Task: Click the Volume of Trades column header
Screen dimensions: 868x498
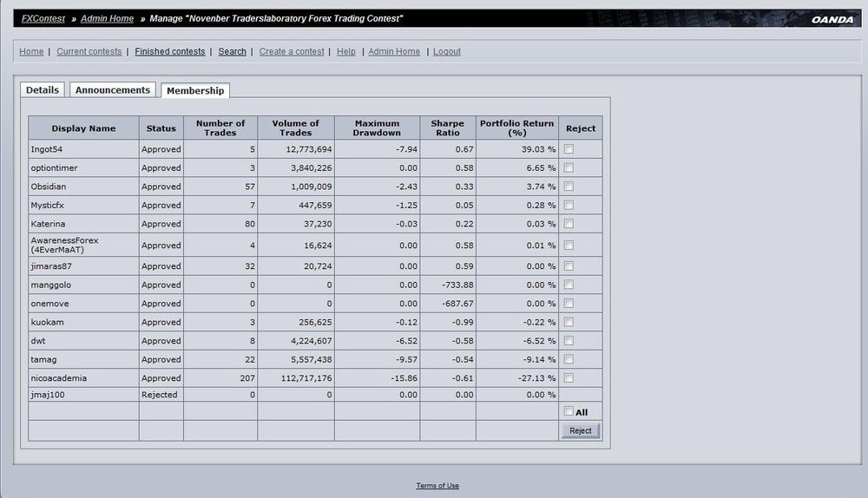Action: click(x=296, y=128)
